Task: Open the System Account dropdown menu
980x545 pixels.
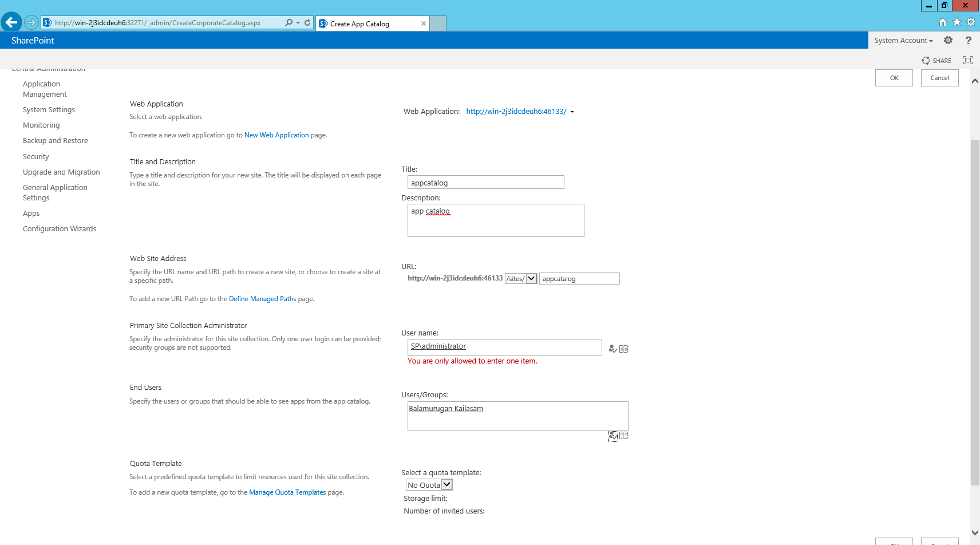Action: click(x=903, y=41)
